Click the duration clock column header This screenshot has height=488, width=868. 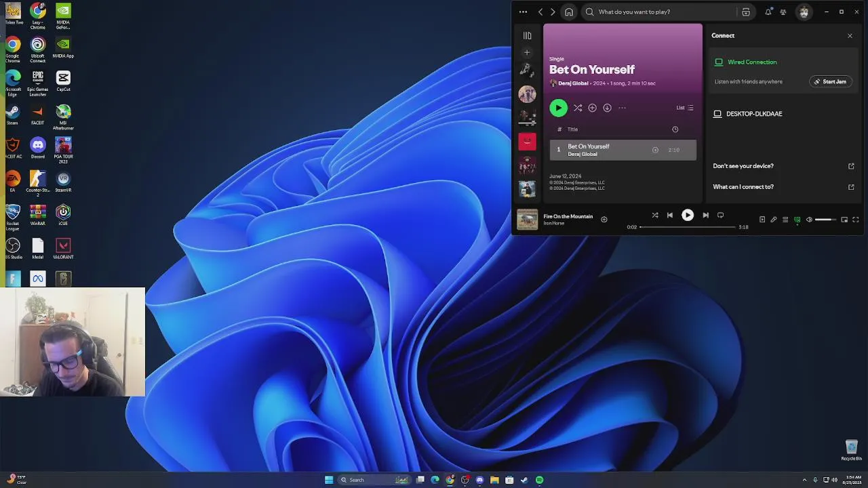675,129
